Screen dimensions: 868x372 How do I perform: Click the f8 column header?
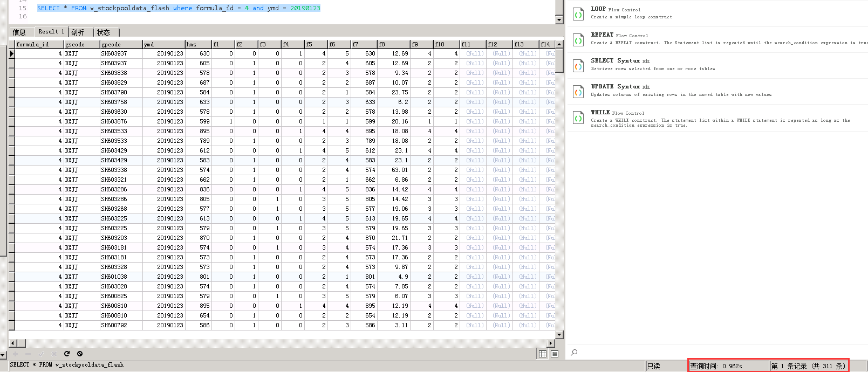click(x=393, y=44)
